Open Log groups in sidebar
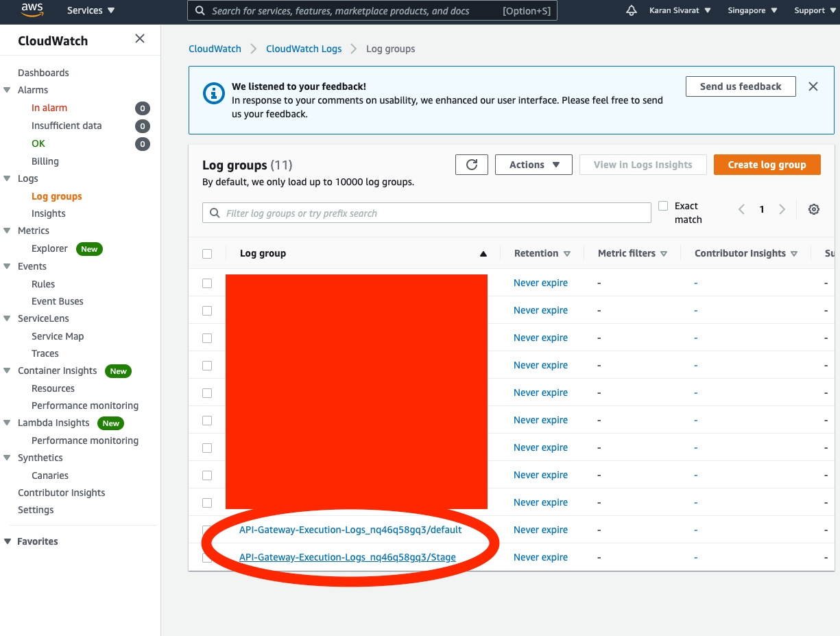Screen dimensions: 840x636 pos(57,196)
